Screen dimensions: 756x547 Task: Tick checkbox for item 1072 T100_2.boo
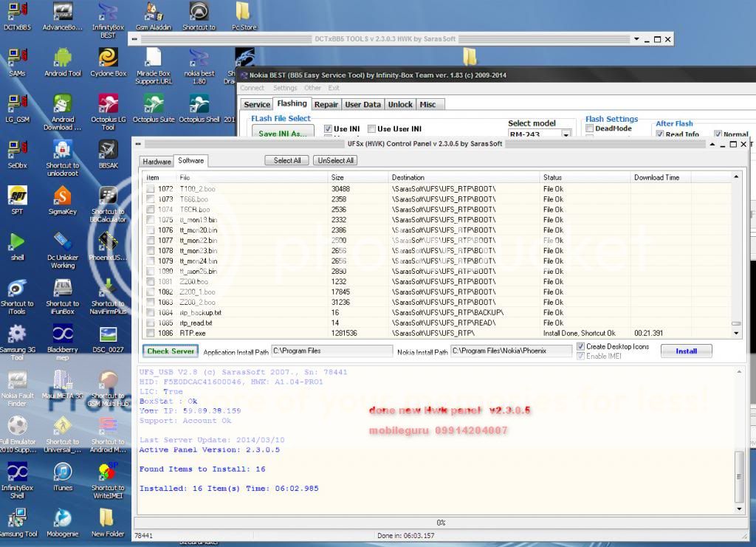(151, 189)
